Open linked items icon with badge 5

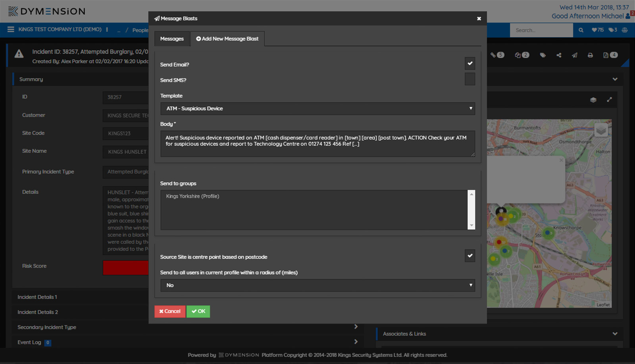(x=497, y=55)
